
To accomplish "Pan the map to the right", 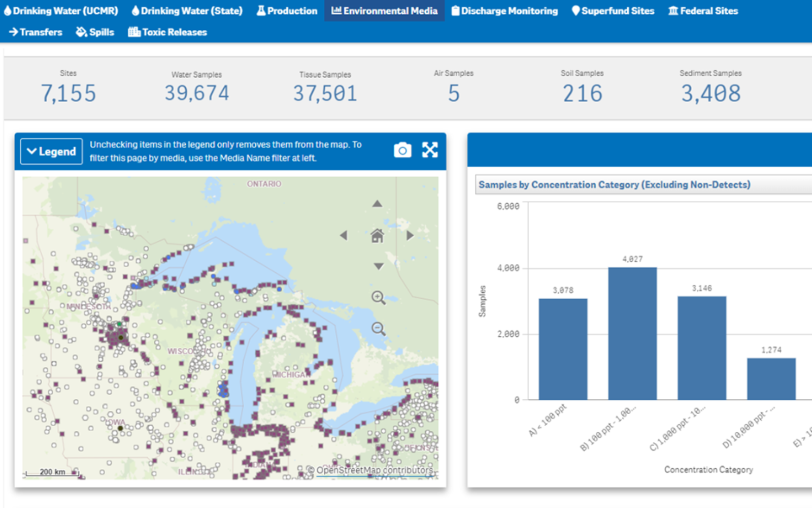I will pyautogui.click(x=410, y=235).
